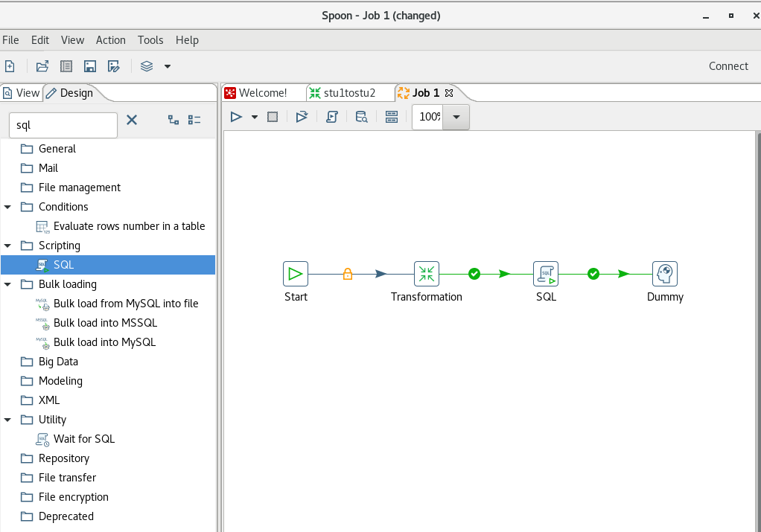The height and width of the screenshot is (532, 761).
Task: Collapse the Conditions folder
Action: 7,207
